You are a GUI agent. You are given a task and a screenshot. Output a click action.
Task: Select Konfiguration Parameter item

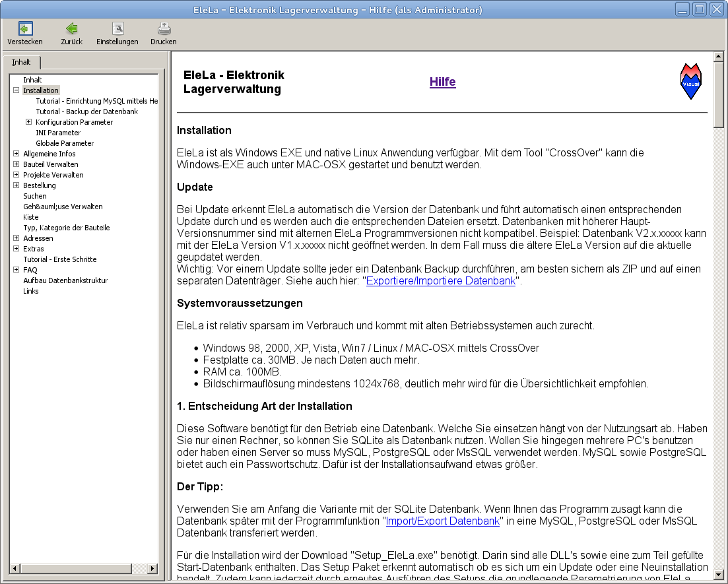coord(75,122)
